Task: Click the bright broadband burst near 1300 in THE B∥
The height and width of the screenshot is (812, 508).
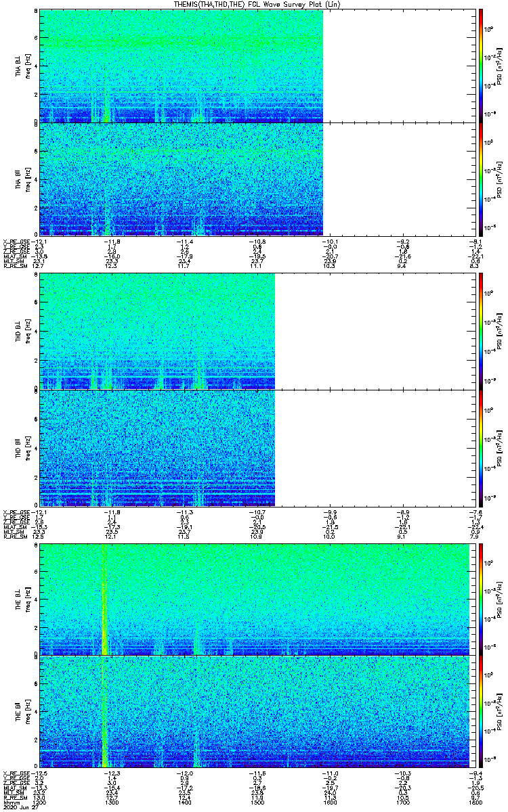Action: (105, 711)
